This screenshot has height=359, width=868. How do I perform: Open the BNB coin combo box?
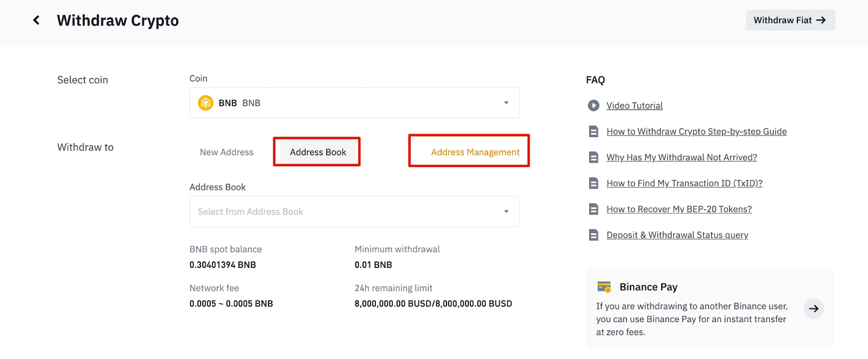(x=354, y=103)
